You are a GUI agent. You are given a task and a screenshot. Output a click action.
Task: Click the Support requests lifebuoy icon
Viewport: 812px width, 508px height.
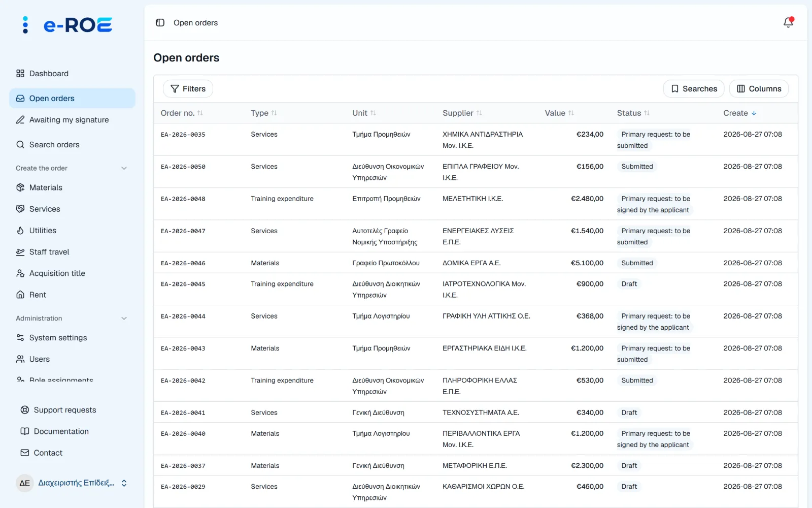tap(24, 410)
